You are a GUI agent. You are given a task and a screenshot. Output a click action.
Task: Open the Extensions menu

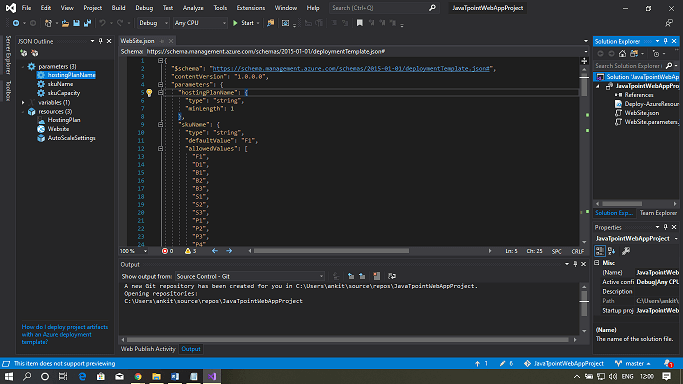(251, 8)
